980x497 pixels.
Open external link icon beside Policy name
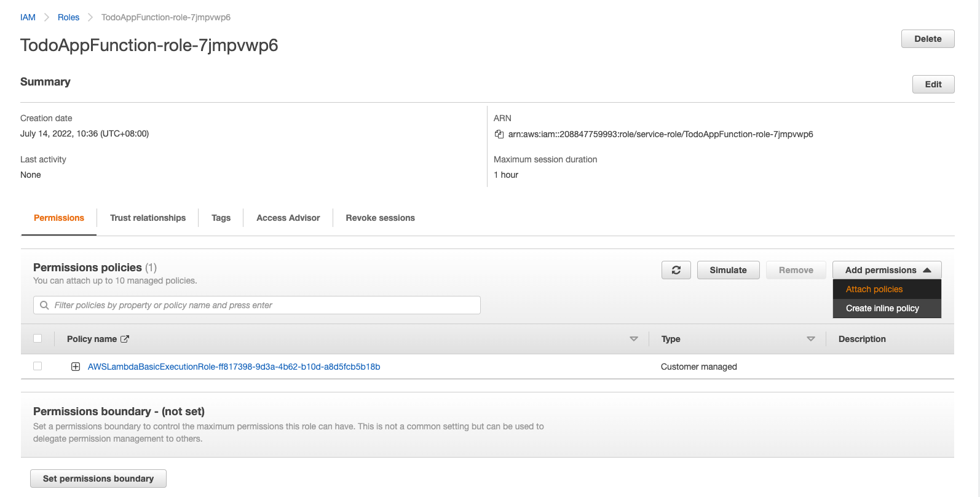coord(125,339)
